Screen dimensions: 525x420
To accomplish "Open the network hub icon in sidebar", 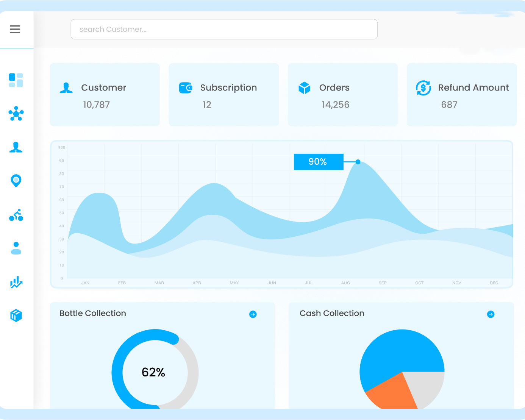I will click(x=16, y=114).
